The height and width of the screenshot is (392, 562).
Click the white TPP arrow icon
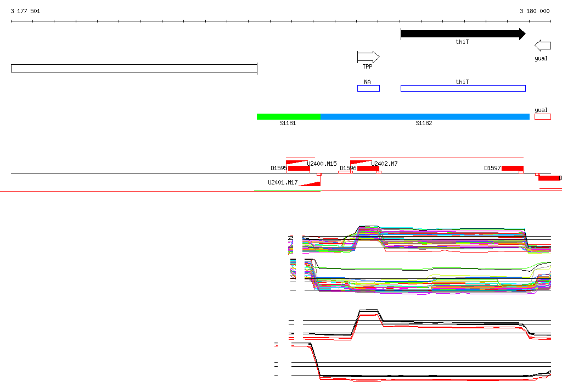point(368,57)
